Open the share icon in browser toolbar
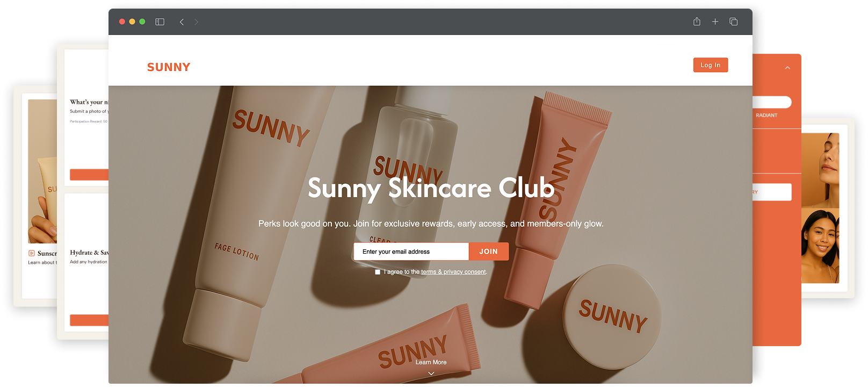This screenshot has height=388, width=868. point(697,21)
